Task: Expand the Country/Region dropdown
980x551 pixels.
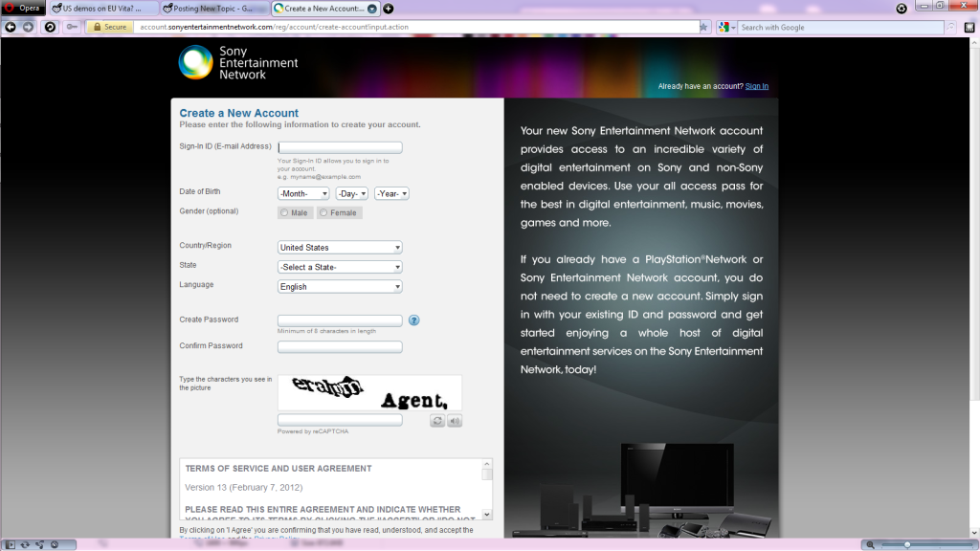Action: pyautogui.click(x=340, y=248)
